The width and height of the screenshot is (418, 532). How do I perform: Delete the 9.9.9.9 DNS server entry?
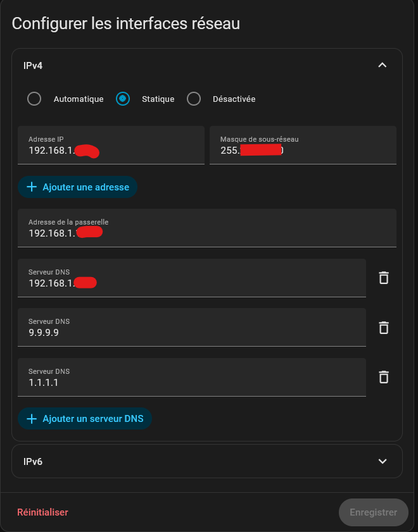click(383, 328)
